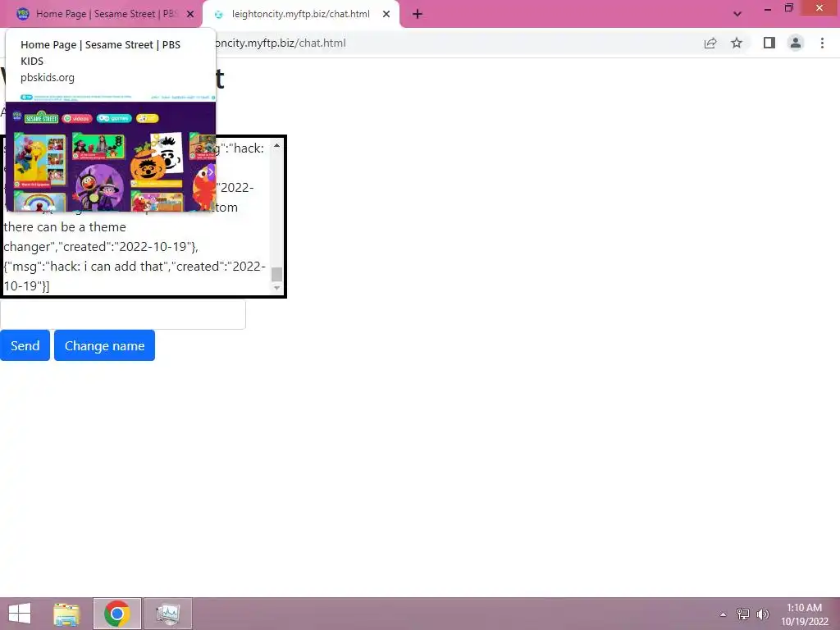Open the resource monitor taskbar app
The height and width of the screenshot is (630, 840).
tap(167, 614)
